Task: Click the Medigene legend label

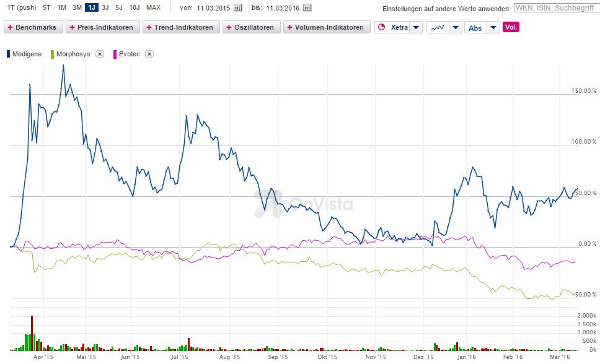Action: (x=27, y=54)
